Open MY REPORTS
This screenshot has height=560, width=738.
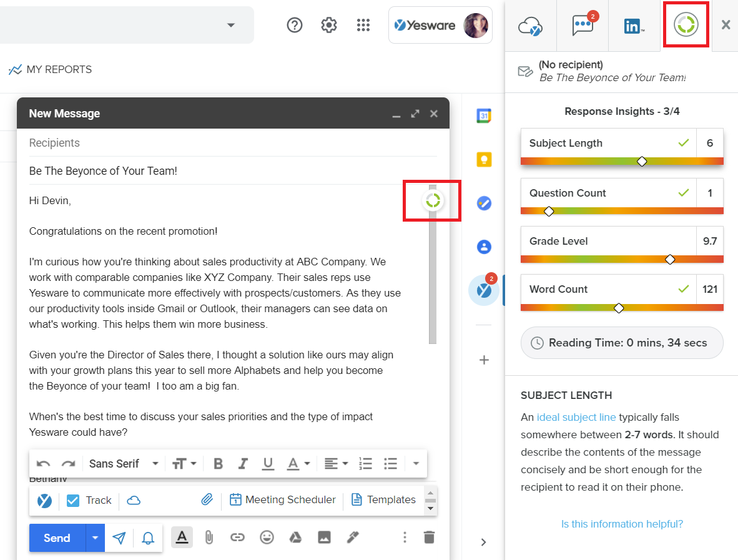coord(51,70)
